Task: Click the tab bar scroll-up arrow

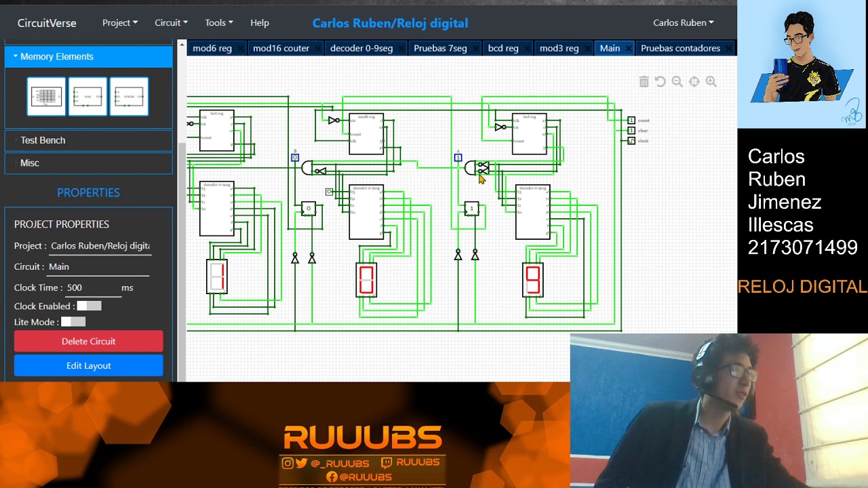Action: [x=181, y=45]
